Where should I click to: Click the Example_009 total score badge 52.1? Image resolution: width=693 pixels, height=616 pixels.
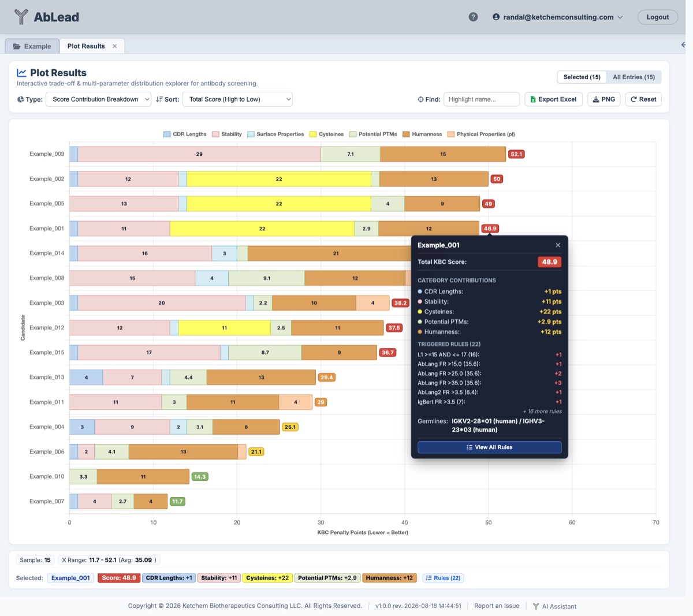coord(516,154)
